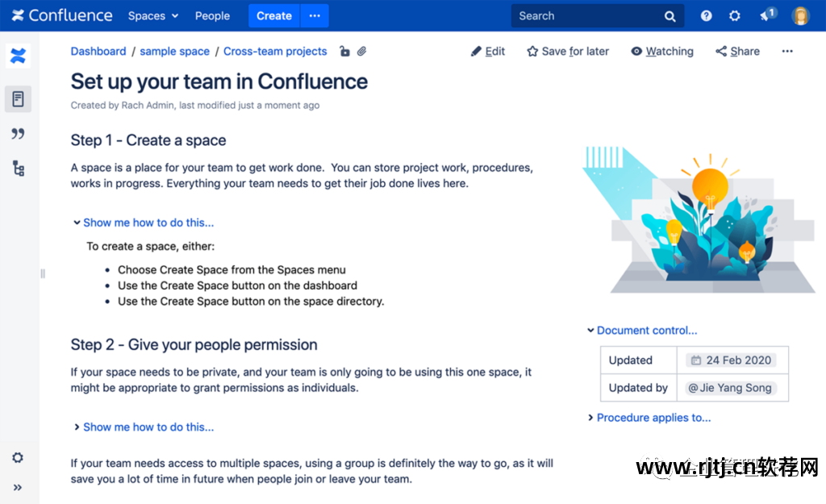The width and height of the screenshot is (826, 504).
Task: Expand sidebar with double-chevron icon
Action: [x=18, y=488]
